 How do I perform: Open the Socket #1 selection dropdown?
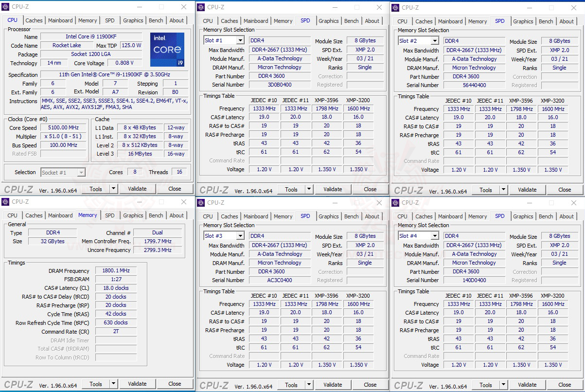coord(63,172)
